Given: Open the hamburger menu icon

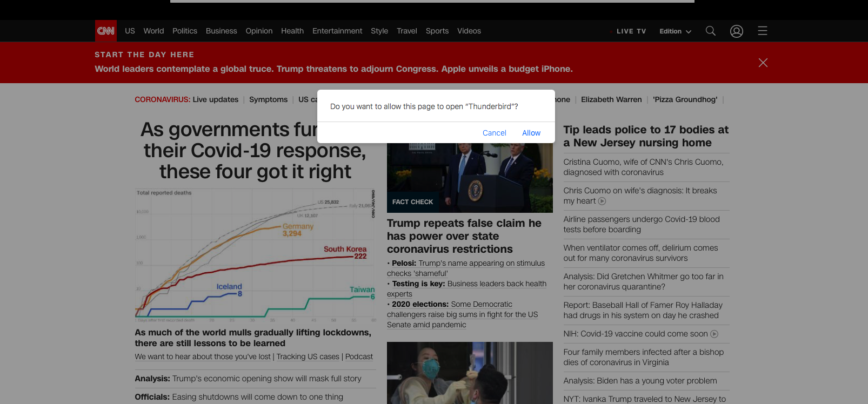Looking at the screenshot, I should point(763,31).
